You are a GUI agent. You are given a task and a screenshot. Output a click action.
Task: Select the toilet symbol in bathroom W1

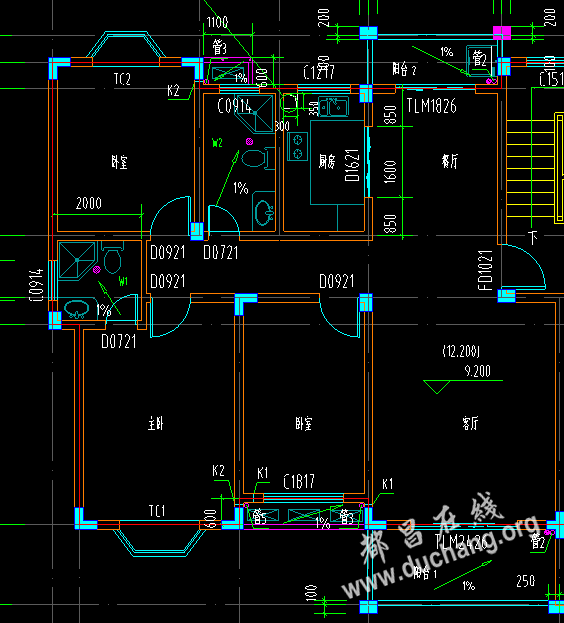[112, 257]
